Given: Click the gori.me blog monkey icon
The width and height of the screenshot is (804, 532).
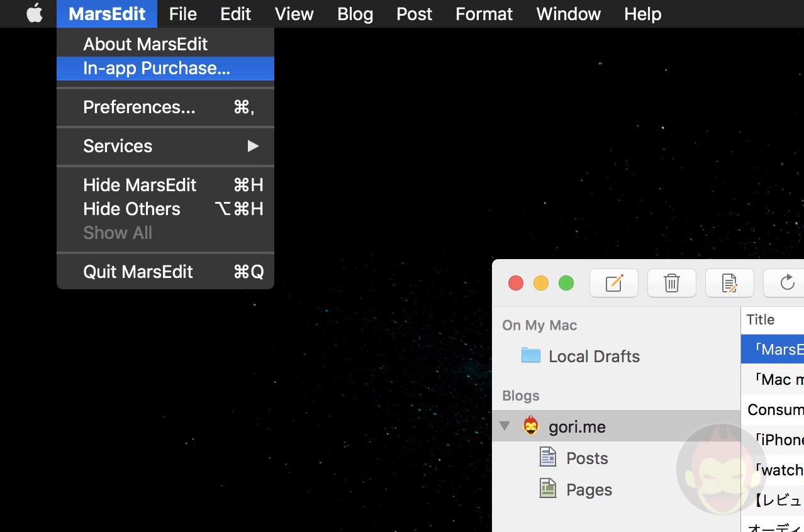Looking at the screenshot, I should [x=531, y=426].
